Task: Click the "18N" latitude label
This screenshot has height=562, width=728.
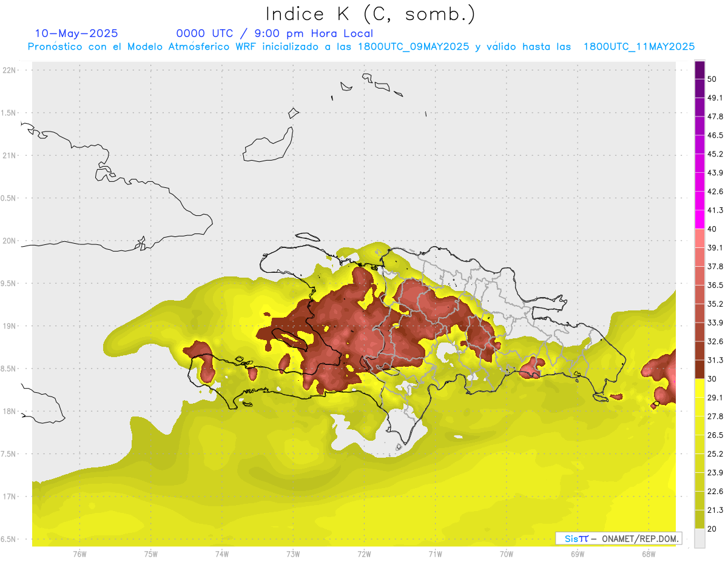Action: click(9, 412)
